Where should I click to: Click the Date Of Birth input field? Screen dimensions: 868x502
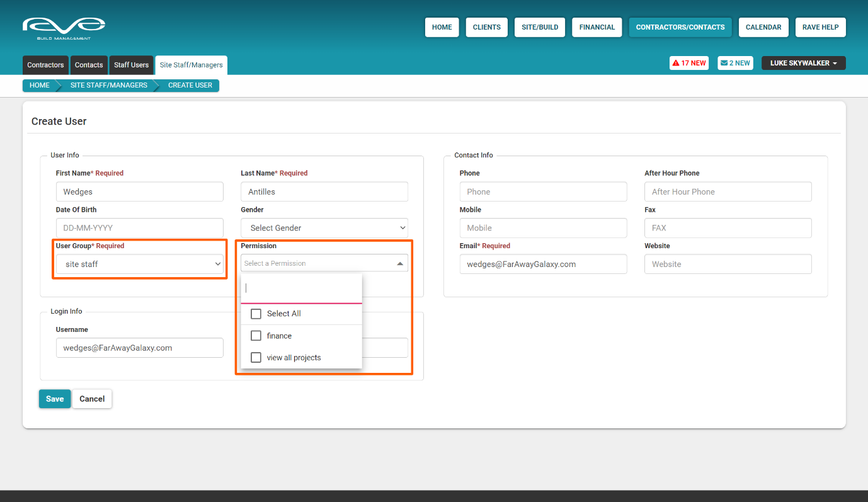139,227
